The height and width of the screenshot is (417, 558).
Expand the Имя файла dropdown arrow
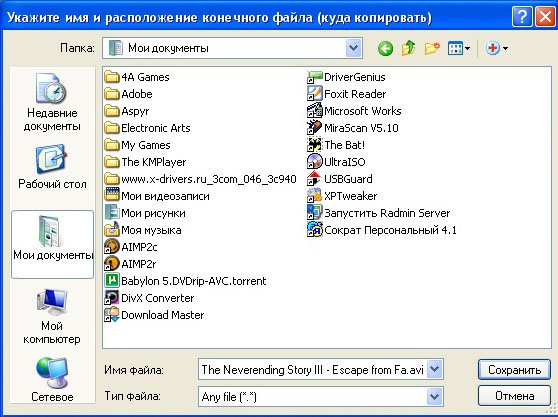point(435,369)
